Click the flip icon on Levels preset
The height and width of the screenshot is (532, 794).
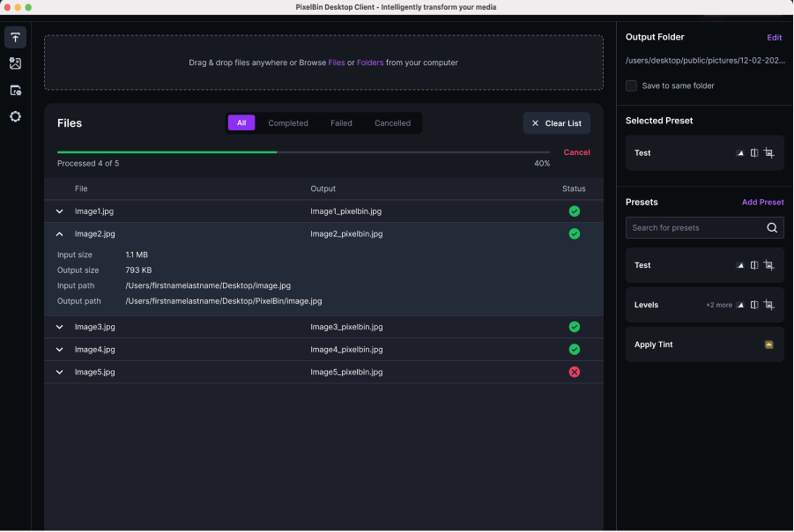coord(754,305)
